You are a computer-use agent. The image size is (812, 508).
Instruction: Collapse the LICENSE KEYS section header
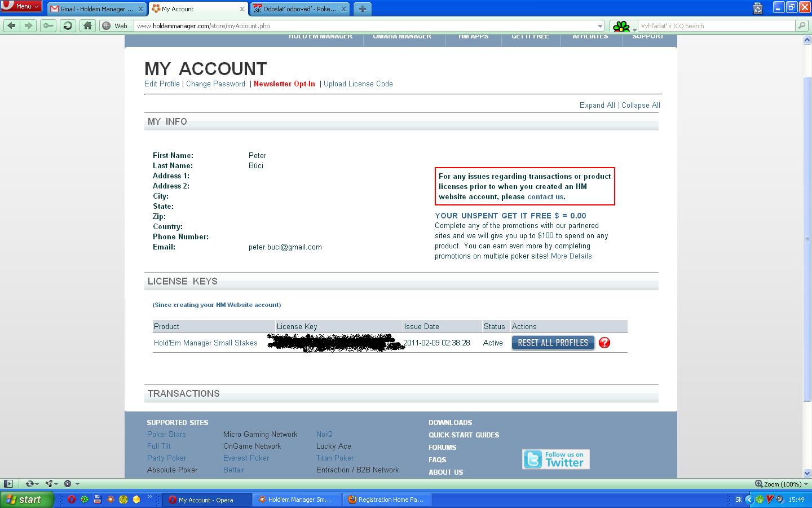point(401,282)
